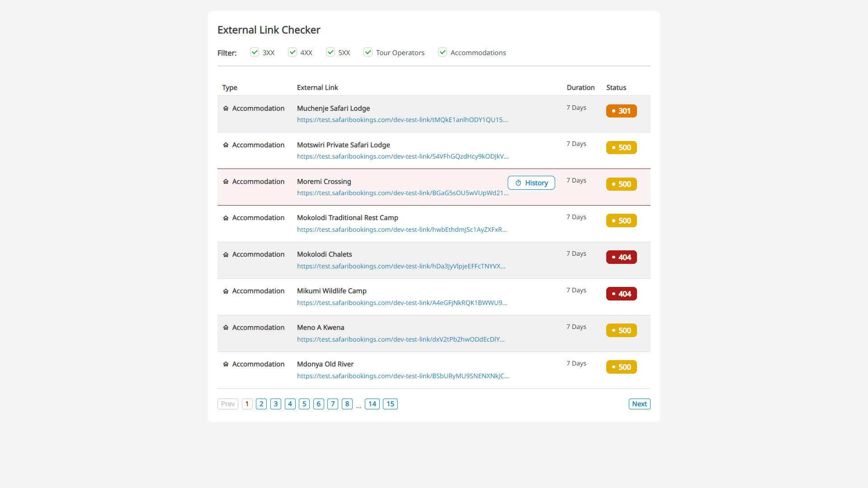
Task: Open History for Moremi Crossing
Action: coord(531,183)
